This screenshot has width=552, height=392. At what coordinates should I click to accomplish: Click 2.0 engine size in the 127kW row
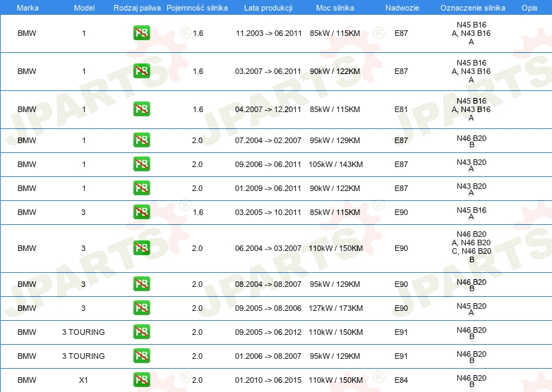point(197,308)
